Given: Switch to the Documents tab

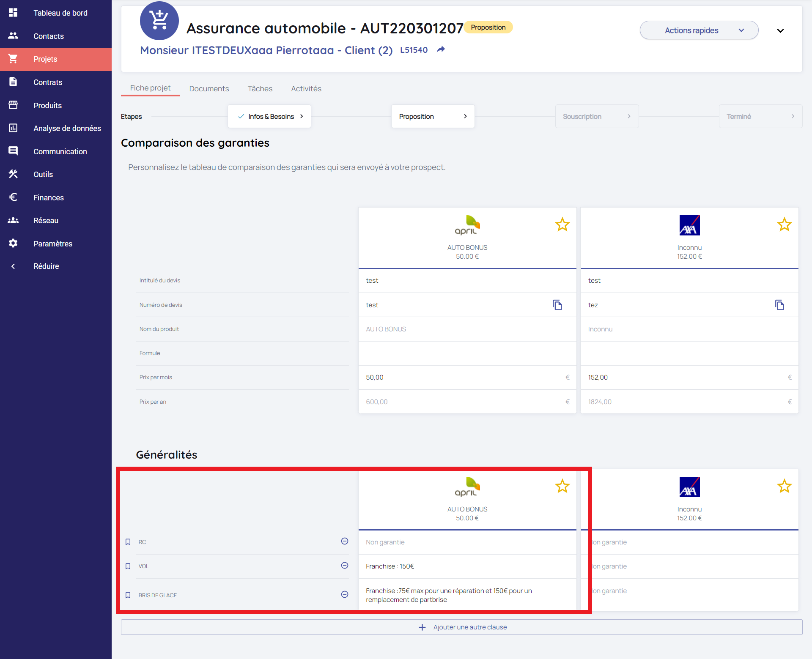Looking at the screenshot, I should pyautogui.click(x=209, y=89).
